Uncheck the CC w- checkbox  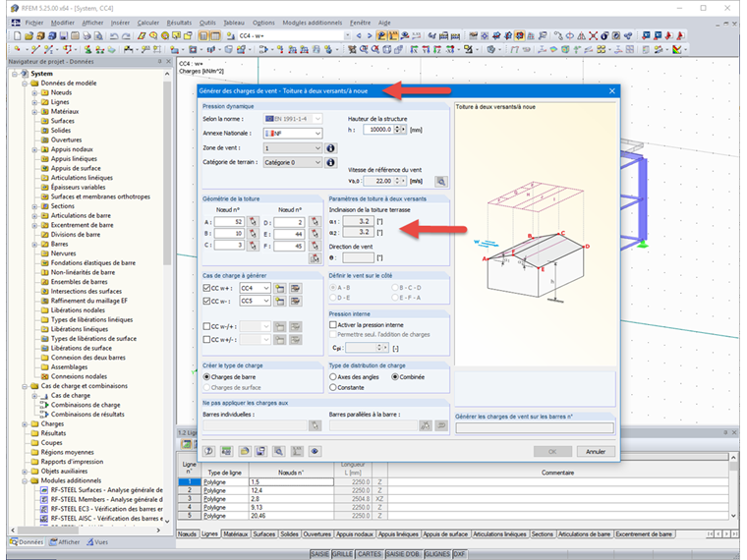point(206,301)
